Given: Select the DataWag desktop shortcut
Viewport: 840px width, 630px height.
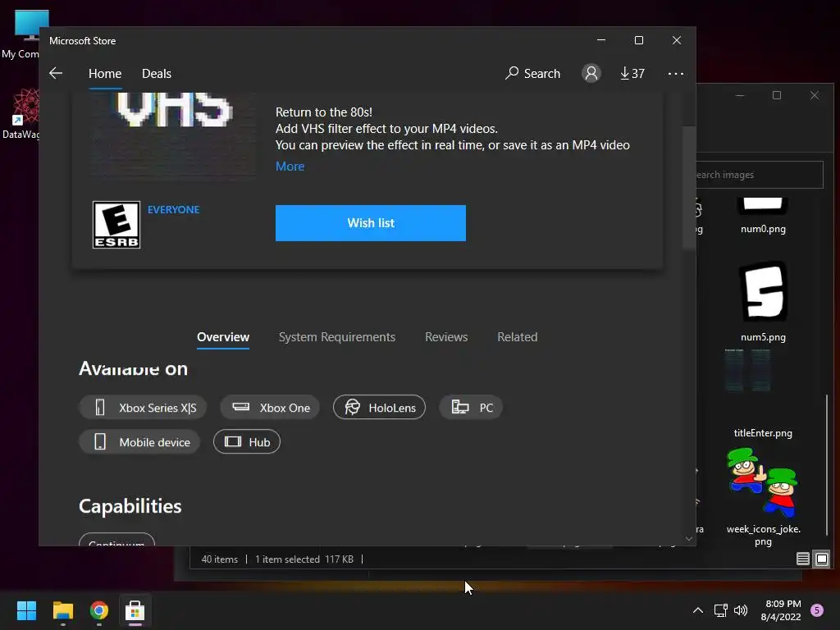Looking at the screenshot, I should (21, 113).
